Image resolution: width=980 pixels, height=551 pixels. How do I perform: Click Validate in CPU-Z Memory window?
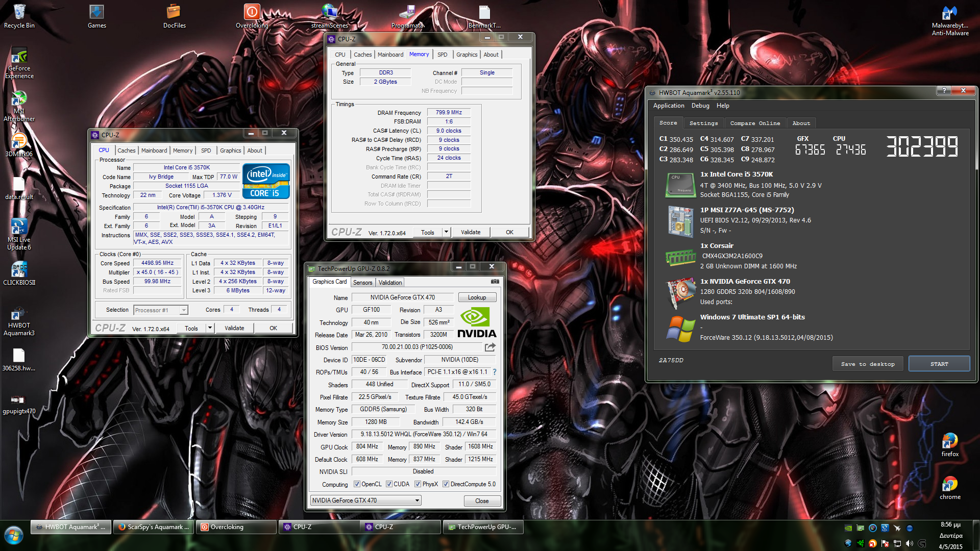point(471,232)
